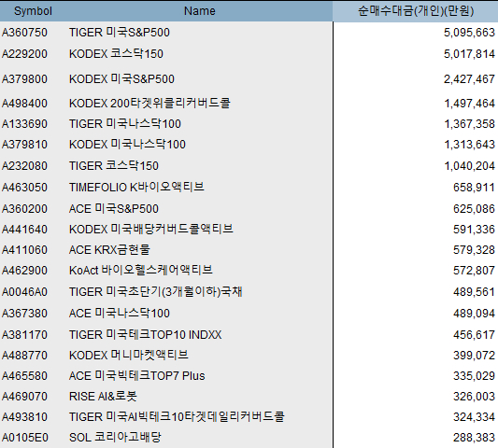Select symbol A463050
The width and height of the screenshot is (498, 448).
tap(24, 188)
